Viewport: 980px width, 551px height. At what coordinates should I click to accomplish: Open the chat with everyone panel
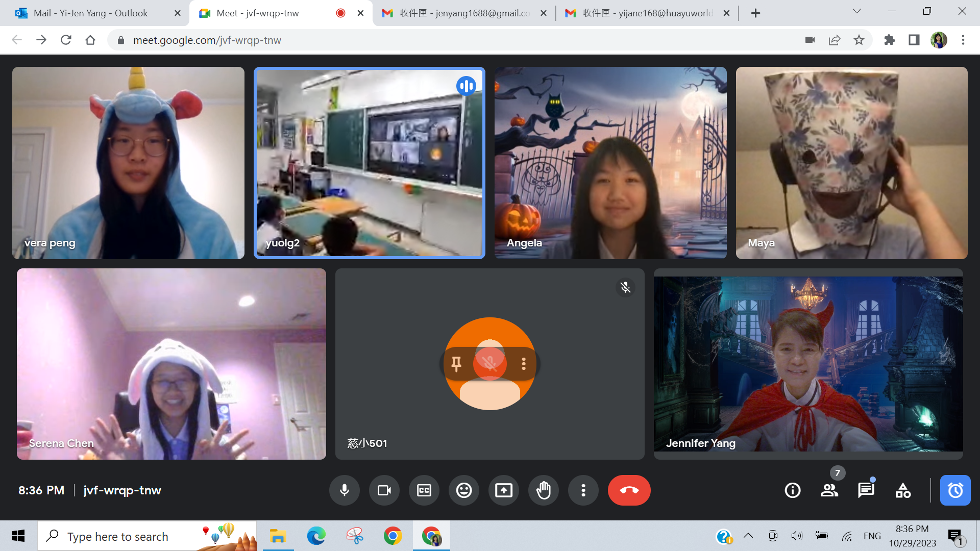(x=866, y=490)
